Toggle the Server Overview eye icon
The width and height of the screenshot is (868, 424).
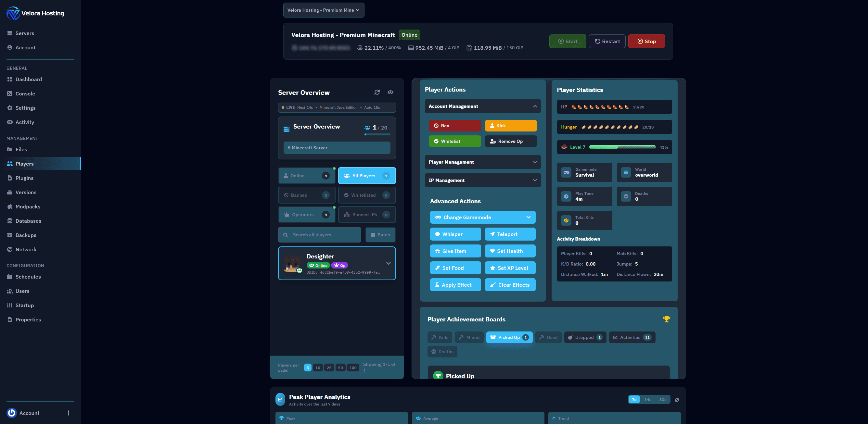pos(390,92)
